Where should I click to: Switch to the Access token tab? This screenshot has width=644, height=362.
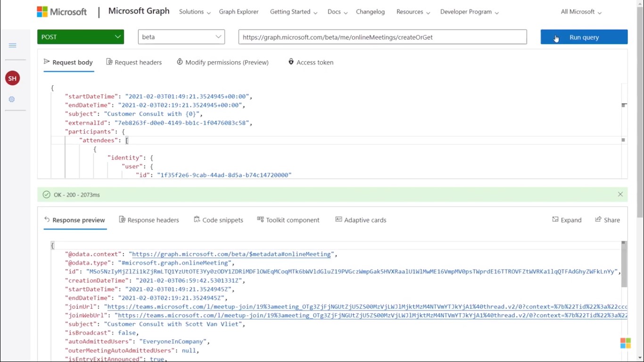311,62
